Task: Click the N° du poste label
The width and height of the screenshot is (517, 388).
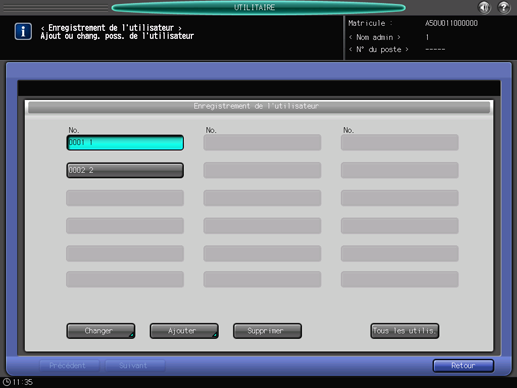Action: click(379, 50)
